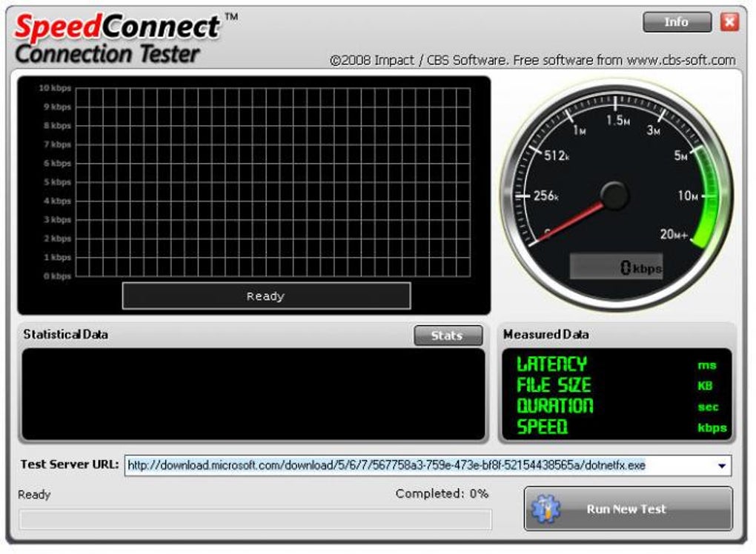Screen dimensions: 756x554
Task: Click the Completed: 0% text
Action: [442, 494]
